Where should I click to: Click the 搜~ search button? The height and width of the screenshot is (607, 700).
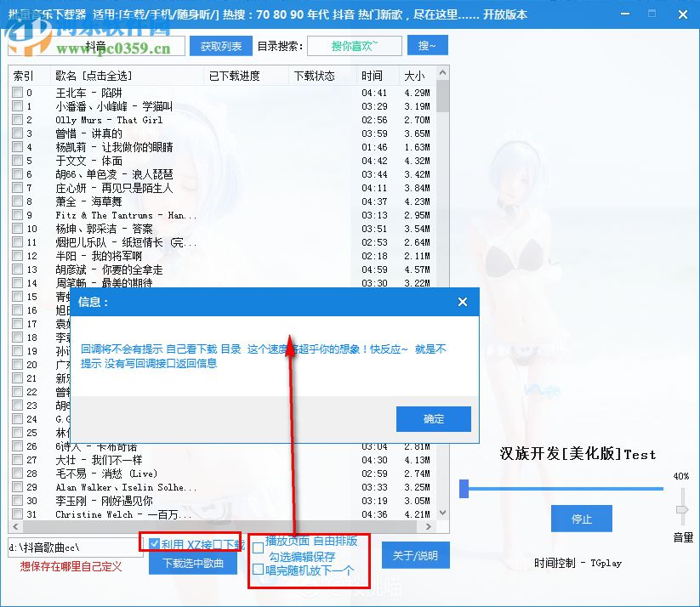[427, 44]
